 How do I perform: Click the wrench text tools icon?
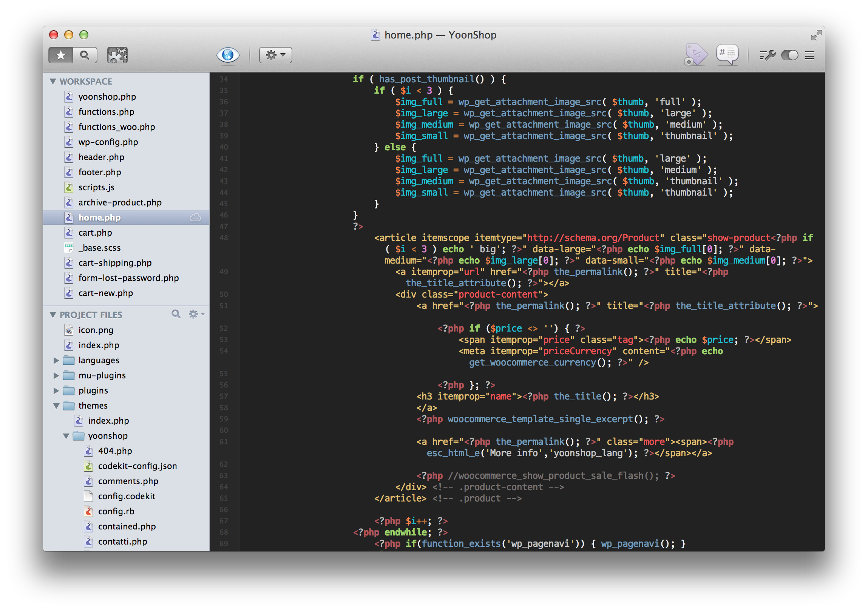767,56
